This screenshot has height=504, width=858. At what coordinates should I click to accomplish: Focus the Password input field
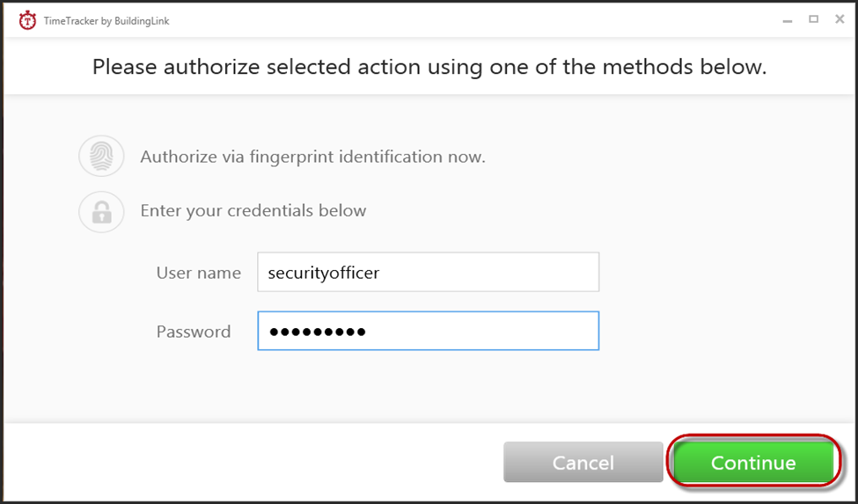click(x=428, y=331)
